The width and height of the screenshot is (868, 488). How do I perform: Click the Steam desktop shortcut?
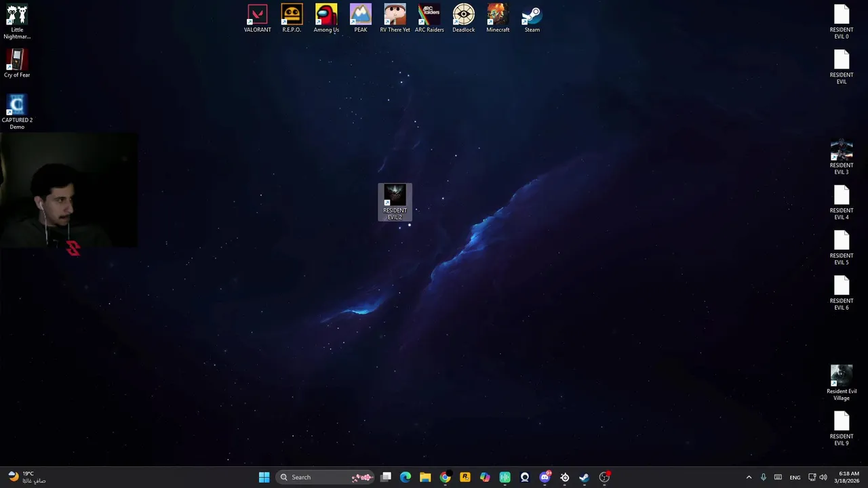click(532, 19)
